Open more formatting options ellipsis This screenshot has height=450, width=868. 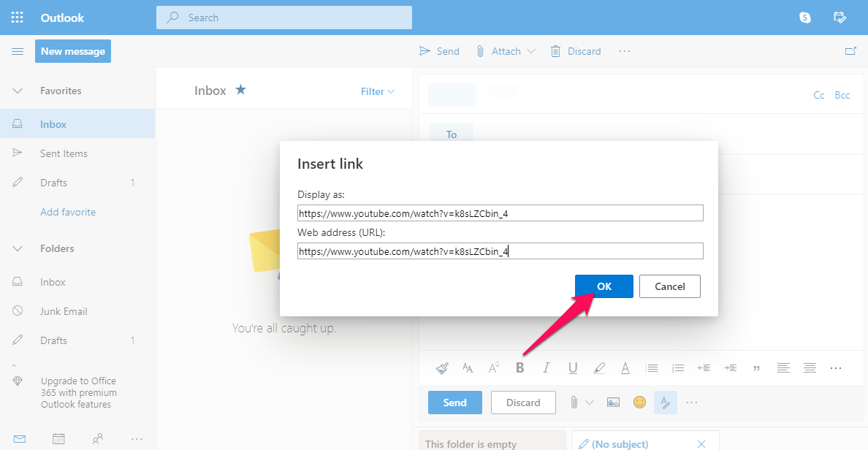point(836,368)
